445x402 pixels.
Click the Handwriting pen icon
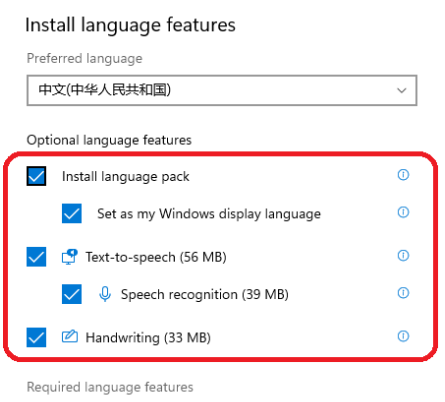(70, 336)
